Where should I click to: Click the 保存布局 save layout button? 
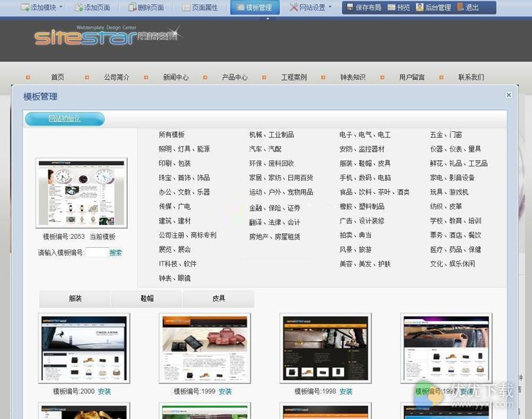pos(363,8)
